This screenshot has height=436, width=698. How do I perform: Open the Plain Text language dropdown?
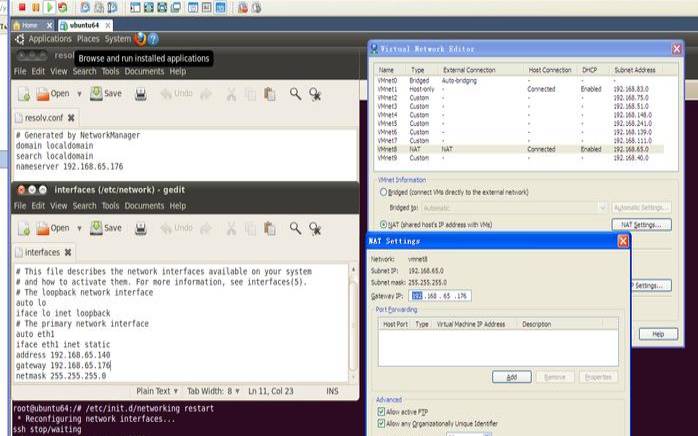click(157, 391)
